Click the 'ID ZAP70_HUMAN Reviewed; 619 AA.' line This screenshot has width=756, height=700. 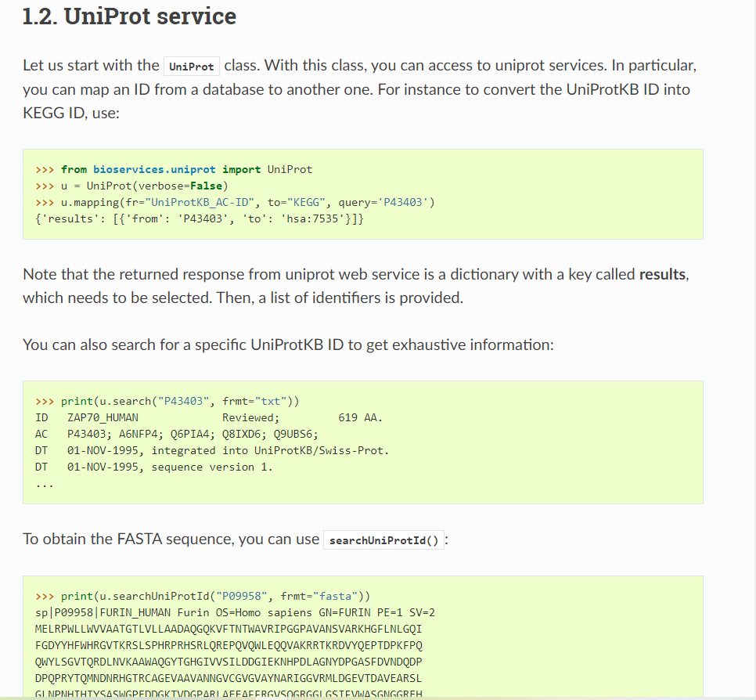209,417
